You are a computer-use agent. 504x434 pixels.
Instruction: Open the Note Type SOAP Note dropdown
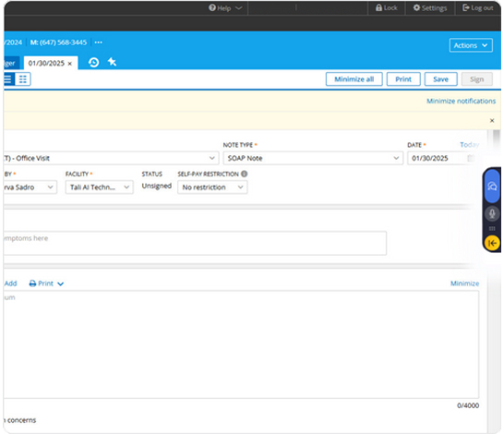(313, 158)
